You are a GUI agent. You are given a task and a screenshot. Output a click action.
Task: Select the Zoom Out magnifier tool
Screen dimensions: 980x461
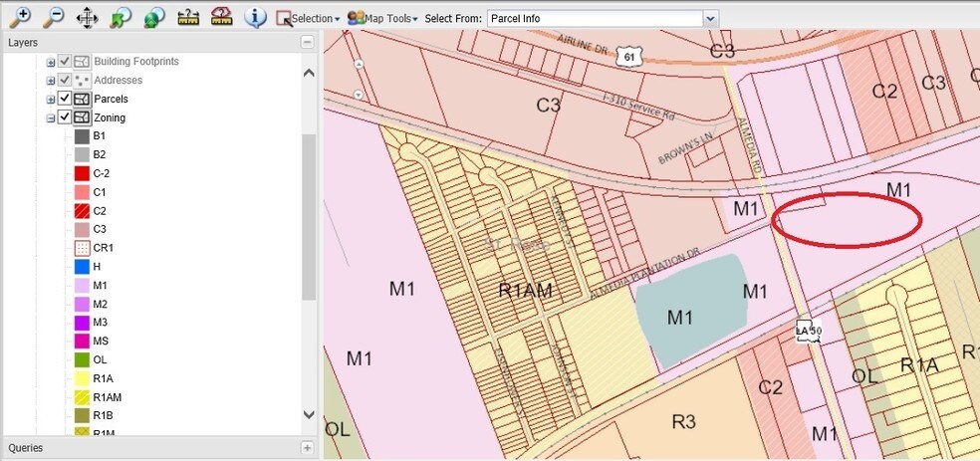[x=53, y=17]
